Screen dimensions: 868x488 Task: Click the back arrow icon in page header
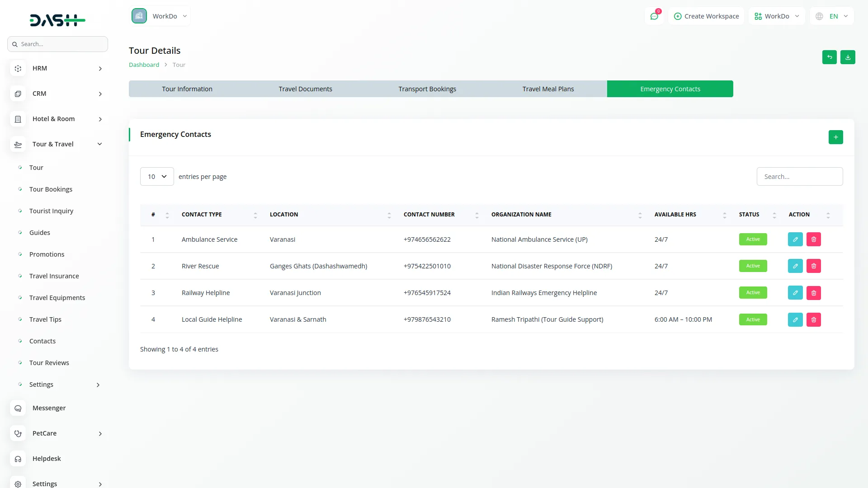pyautogui.click(x=829, y=57)
